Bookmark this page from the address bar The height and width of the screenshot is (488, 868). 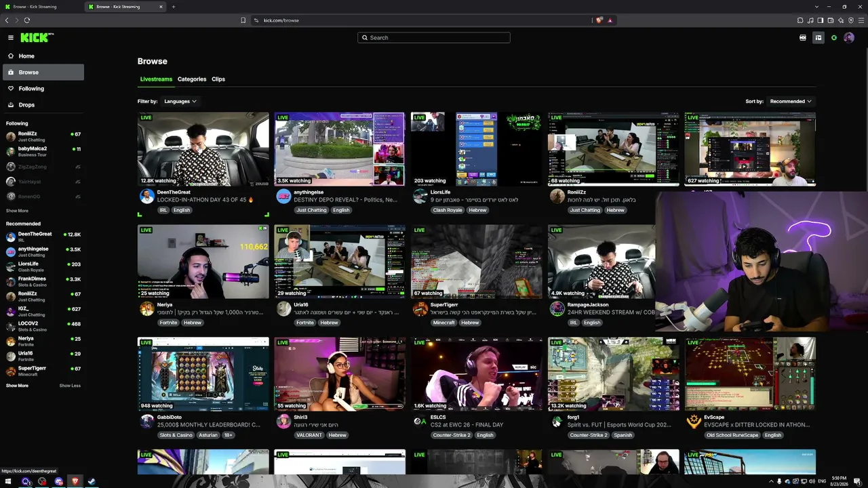tap(243, 20)
